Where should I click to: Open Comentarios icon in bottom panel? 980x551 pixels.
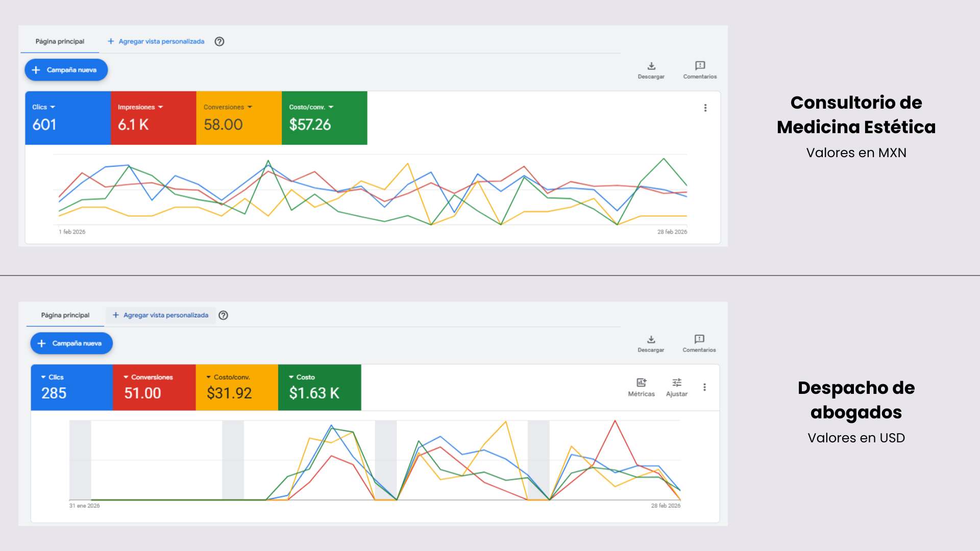[699, 339]
